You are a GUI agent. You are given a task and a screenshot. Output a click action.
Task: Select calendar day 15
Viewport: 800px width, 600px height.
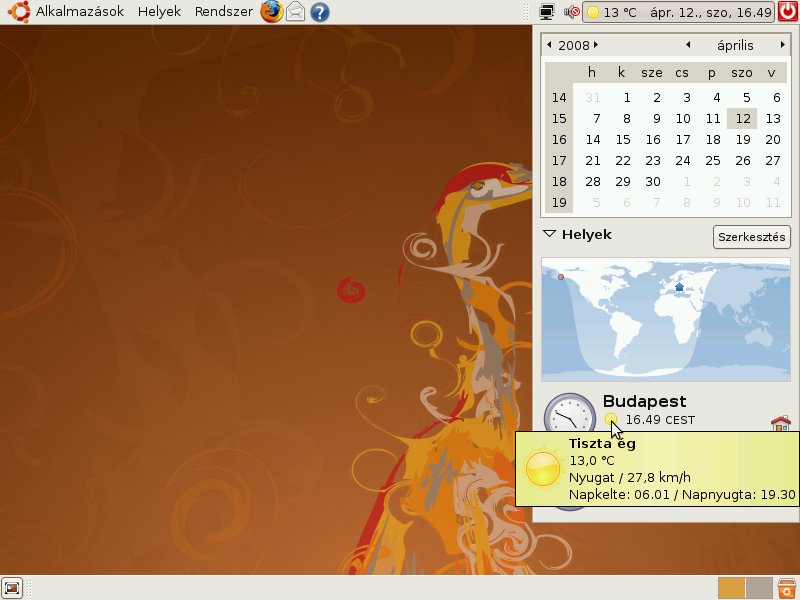(x=622, y=139)
